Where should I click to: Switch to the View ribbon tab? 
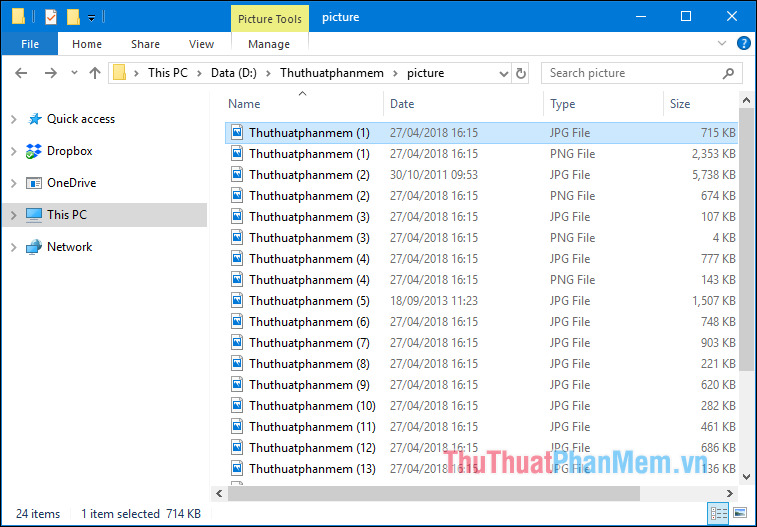tap(201, 44)
